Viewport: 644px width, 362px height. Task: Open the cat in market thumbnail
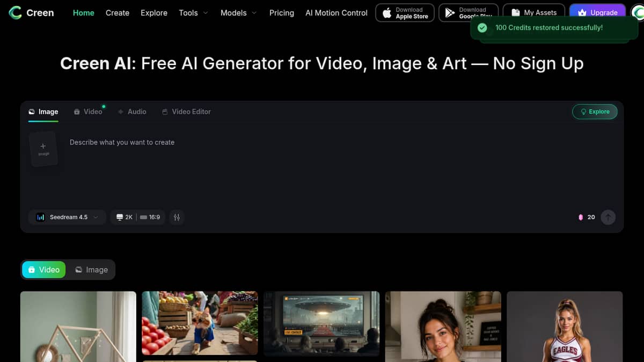[x=200, y=323]
